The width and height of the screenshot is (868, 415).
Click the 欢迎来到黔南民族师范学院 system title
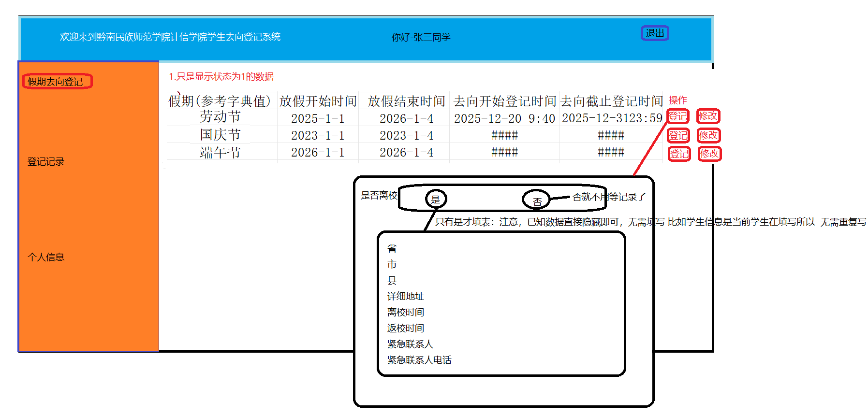pyautogui.click(x=170, y=37)
